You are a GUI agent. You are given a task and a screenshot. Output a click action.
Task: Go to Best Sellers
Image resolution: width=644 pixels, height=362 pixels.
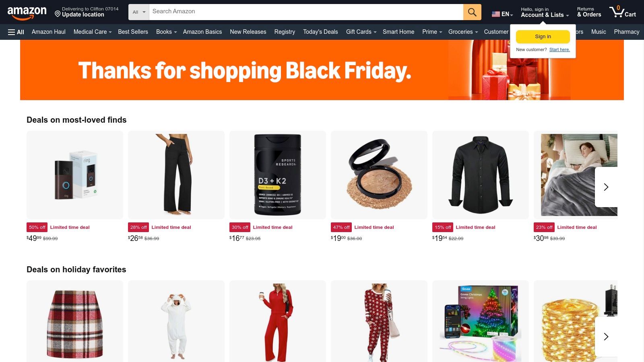pyautogui.click(x=133, y=32)
